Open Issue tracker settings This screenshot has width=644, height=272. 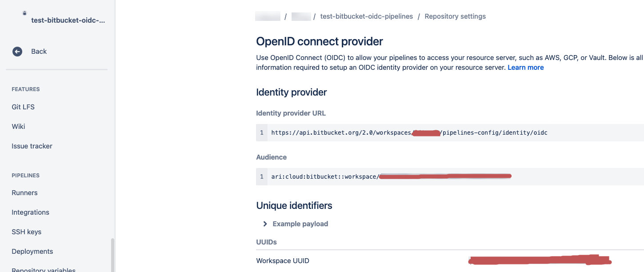click(32, 146)
